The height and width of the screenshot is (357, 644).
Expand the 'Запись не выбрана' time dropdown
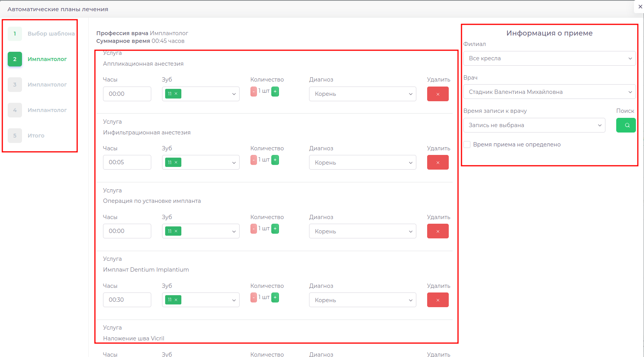point(534,125)
